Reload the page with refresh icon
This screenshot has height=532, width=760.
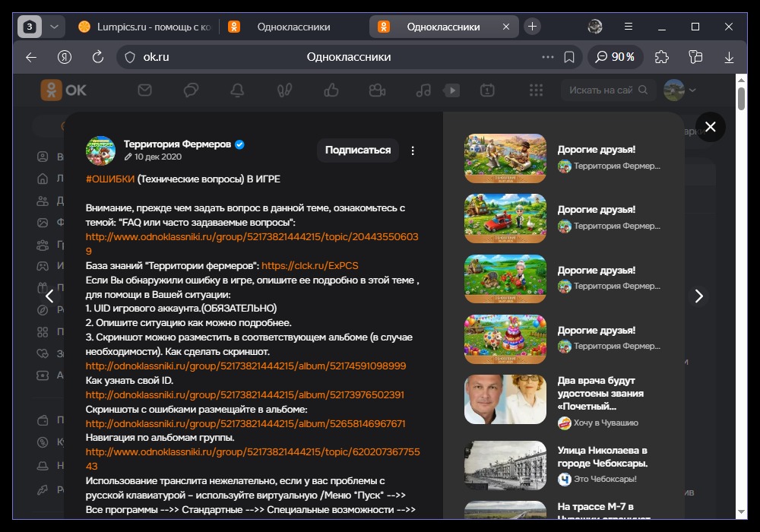click(x=98, y=57)
